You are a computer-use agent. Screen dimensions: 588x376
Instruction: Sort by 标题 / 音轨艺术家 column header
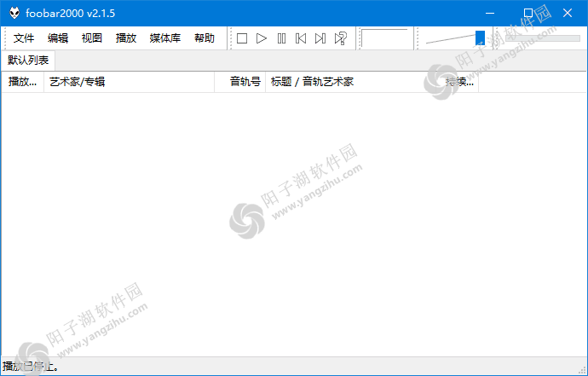(x=351, y=82)
